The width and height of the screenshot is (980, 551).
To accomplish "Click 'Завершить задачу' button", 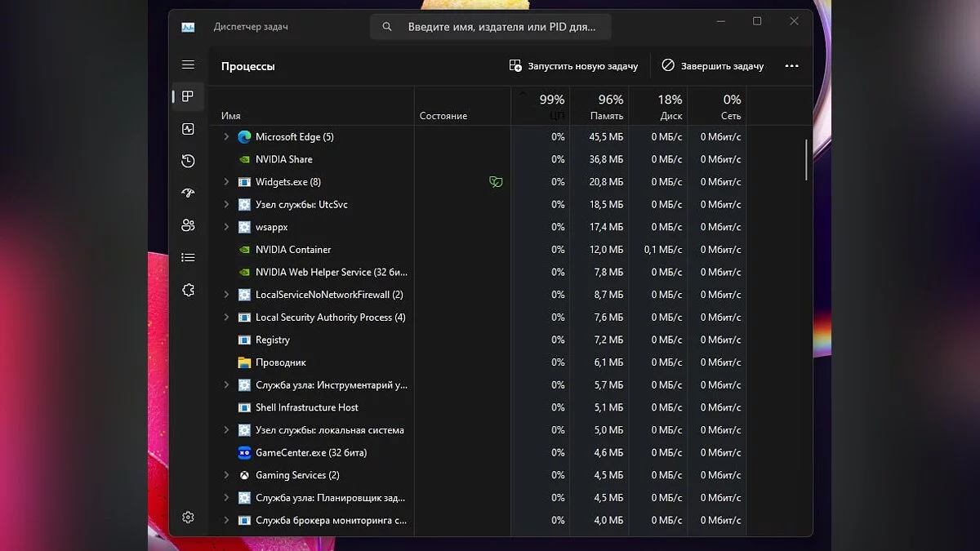I will click(x=712, y=66).
